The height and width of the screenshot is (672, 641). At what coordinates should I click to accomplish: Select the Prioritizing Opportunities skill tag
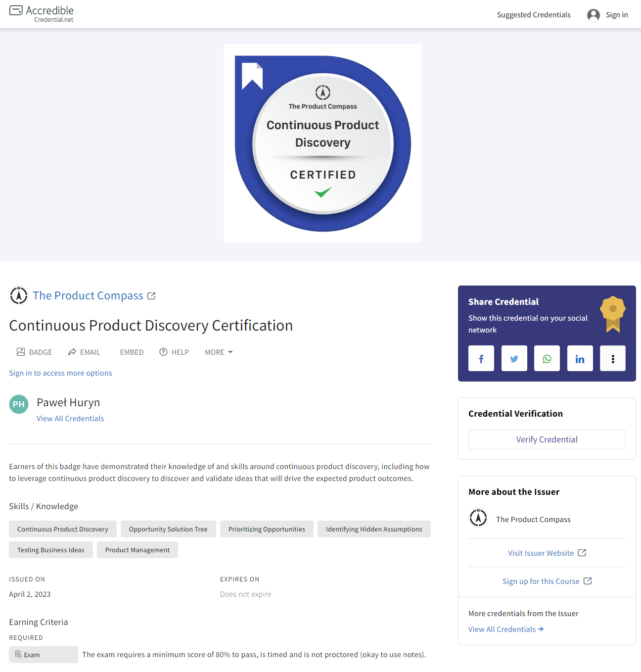pyautogui.click(x=267, y=529)
